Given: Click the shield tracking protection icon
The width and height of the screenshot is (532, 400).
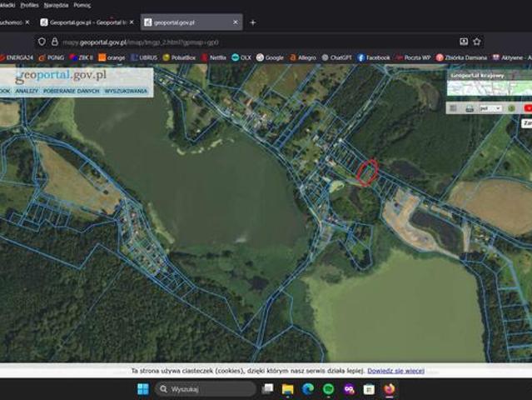Looking at the screenshot, I should (x=42, y=42).
